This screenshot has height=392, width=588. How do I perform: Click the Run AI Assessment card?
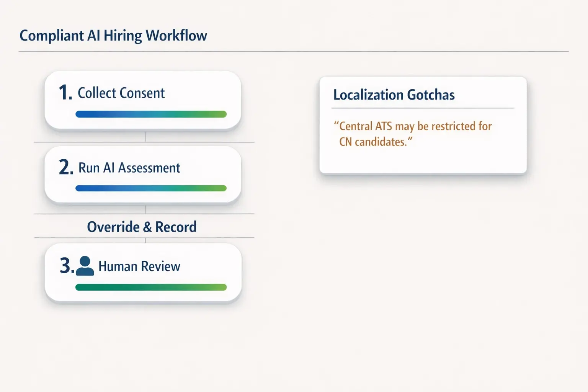tap(143, 174)
